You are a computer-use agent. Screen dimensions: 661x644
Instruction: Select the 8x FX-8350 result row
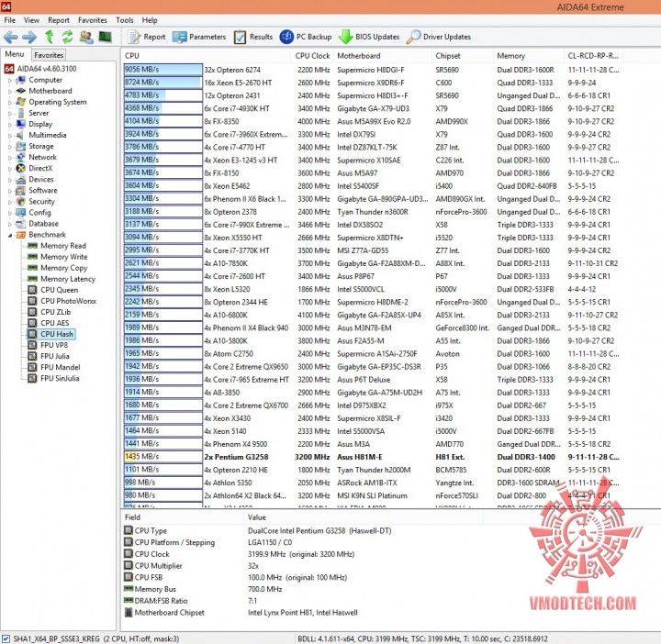coord(371,122)
